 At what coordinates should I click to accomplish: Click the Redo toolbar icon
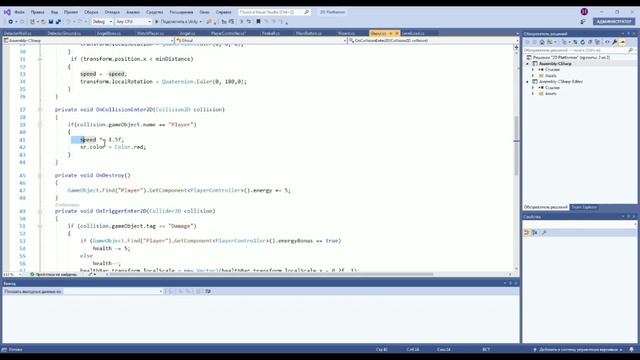pos(80,22)
